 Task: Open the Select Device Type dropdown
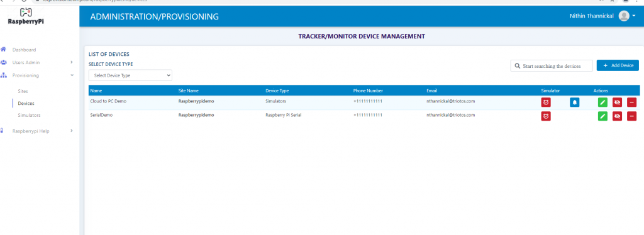pos(130,75)
